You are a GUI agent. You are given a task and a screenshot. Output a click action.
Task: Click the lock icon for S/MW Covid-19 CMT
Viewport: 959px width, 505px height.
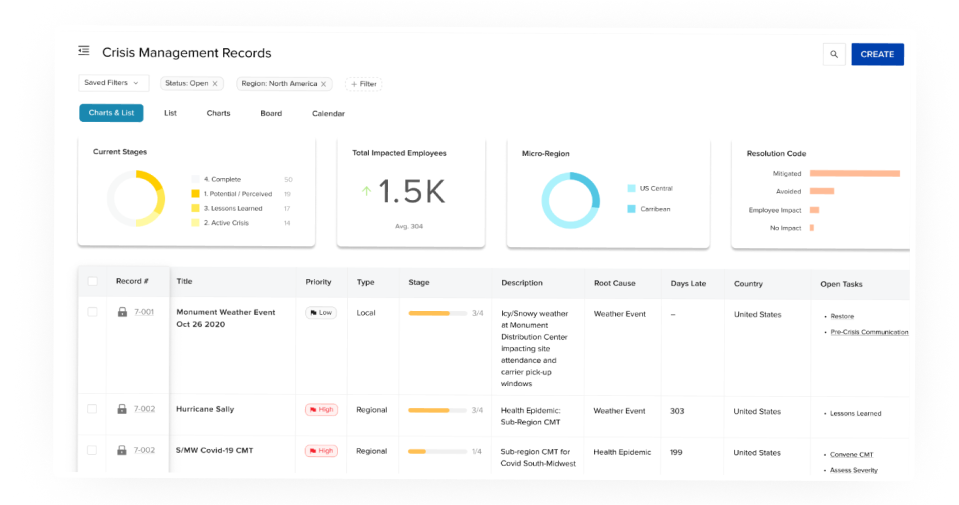pyautogui.click(x=122, y=450)
